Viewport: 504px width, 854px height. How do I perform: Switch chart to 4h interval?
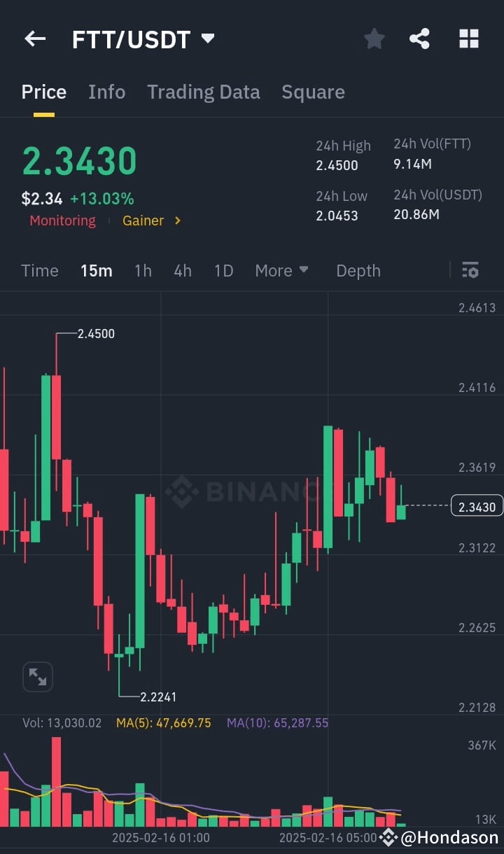point(183,270)
